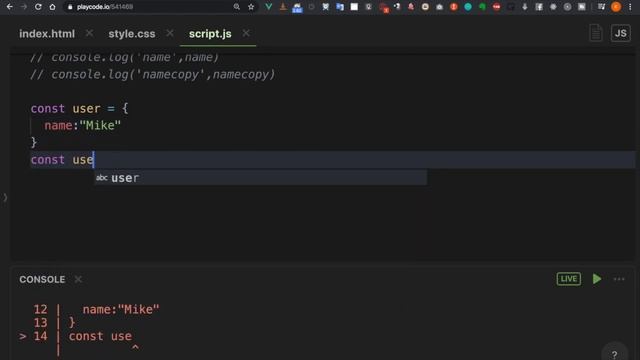Reload the playcode.io page
Viewport: 640px width, 360px height.
[x=38, y=7]
